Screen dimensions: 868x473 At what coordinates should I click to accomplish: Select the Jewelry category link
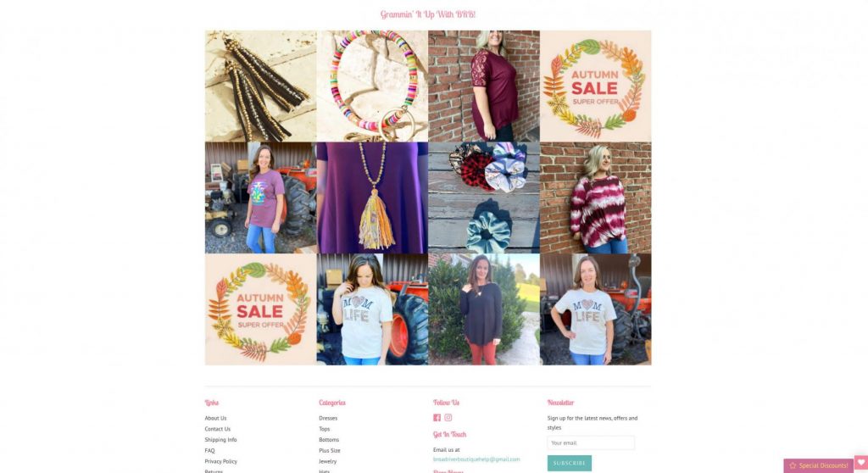(x=328, y=461)
